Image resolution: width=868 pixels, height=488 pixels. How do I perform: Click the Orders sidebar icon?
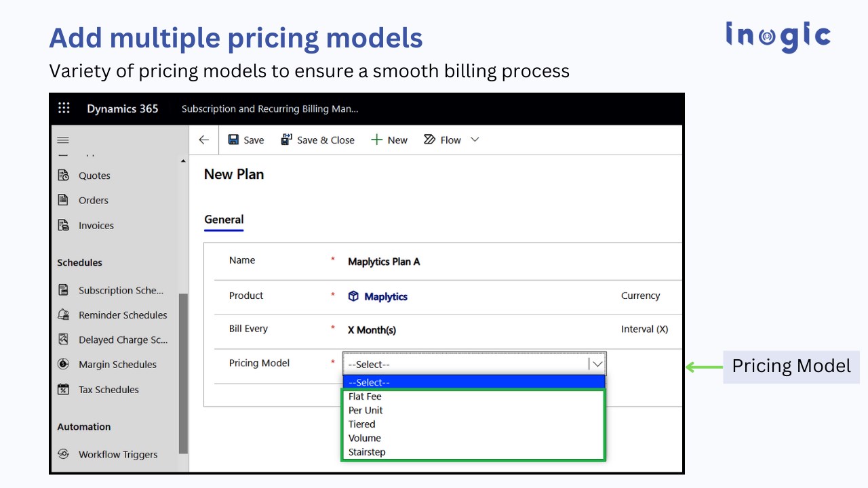63,200
